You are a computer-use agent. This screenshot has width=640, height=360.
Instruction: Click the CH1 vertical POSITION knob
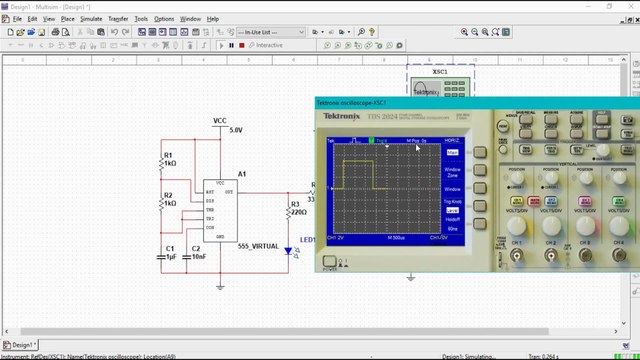point(517,178)
